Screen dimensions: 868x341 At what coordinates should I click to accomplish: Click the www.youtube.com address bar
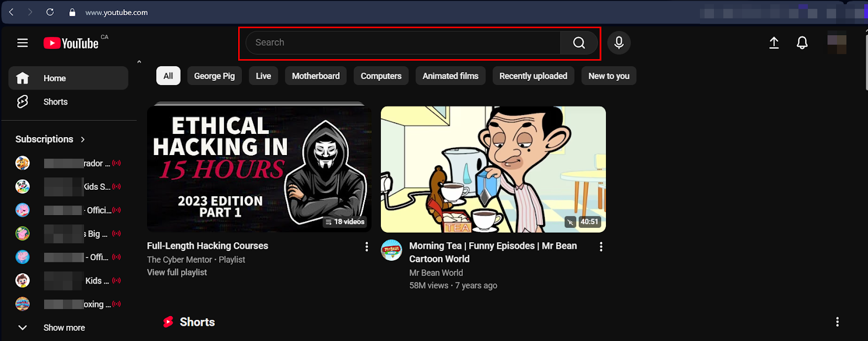click(x=117, y=12)
